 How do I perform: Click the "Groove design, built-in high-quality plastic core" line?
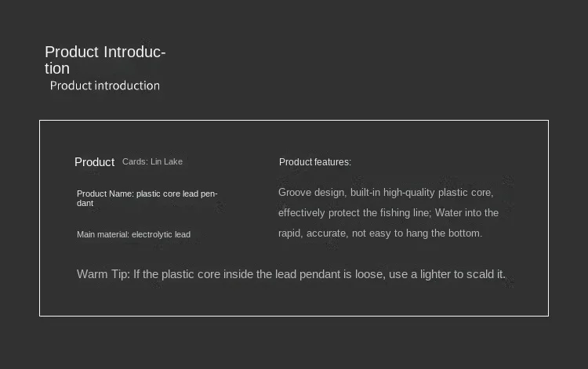(385, 192)
